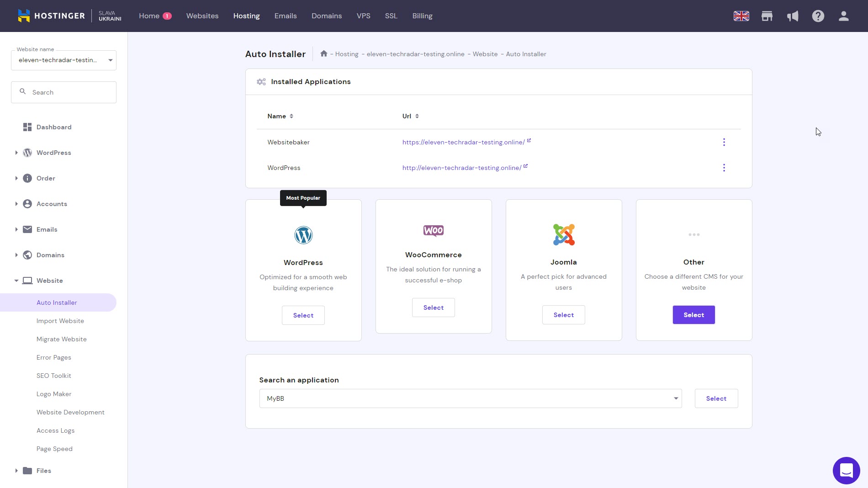Screen dimensions: 868x488
Task: Select WordPress for installation
Action: tap(303, 315)
